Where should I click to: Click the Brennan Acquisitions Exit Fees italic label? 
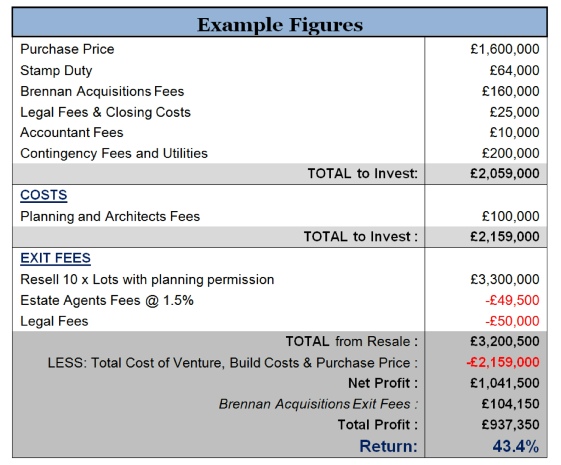tap(318, 404)
